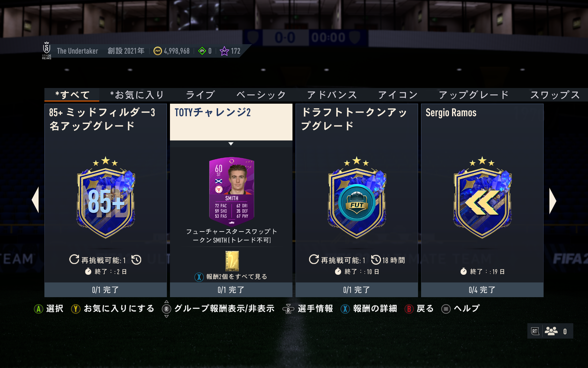Screen dimensions: 588x368
Task: Toggle favorite with the Y button prompt
Action: pyautogui.click(x=112, y=309)
